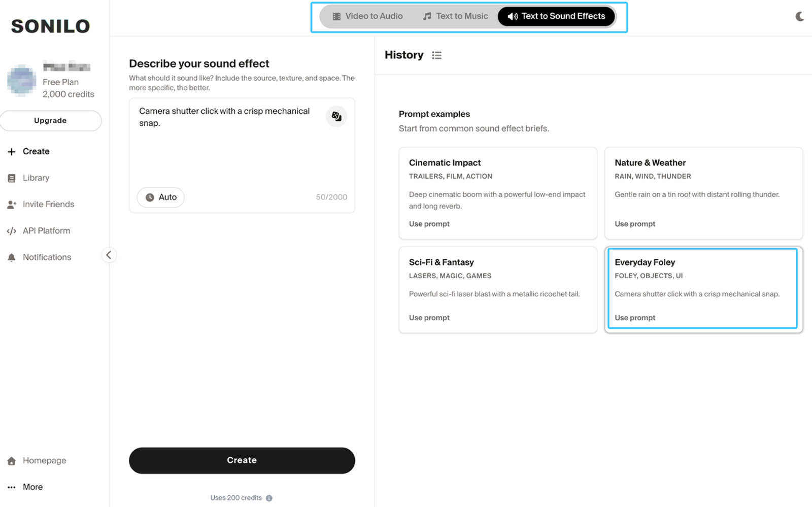The height and width of the screenshot is (507, 812).
Task: Switch to the Text to Music tab
Action: coord(455,16)
